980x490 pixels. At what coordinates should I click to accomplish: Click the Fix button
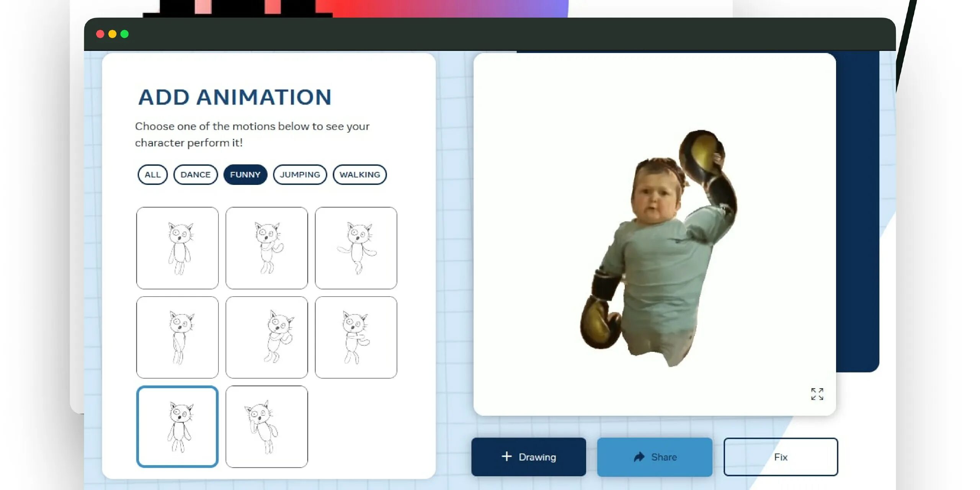(x=781, y=457)
